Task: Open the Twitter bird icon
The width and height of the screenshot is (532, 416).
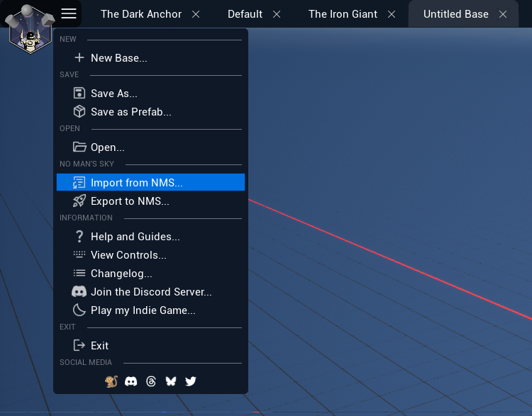Action: 190,381
